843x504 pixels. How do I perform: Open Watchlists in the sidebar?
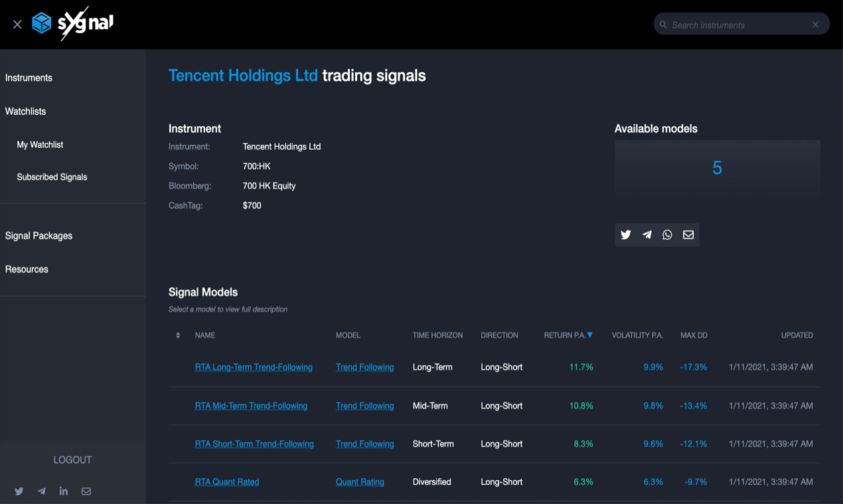click(26, 111)
